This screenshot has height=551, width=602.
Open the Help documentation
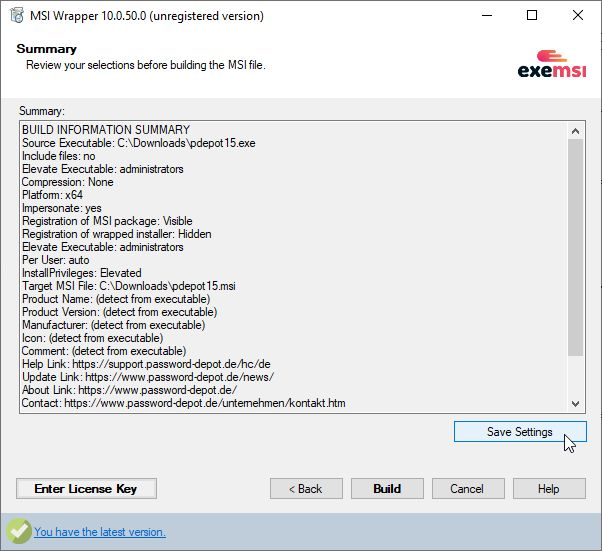pyautogui.click(x=549, y=488)
